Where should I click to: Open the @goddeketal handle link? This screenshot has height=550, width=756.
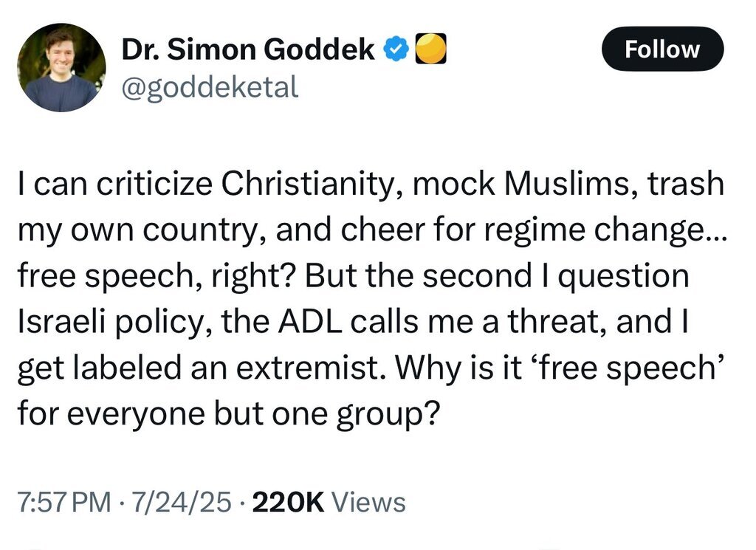click(209, 89)
